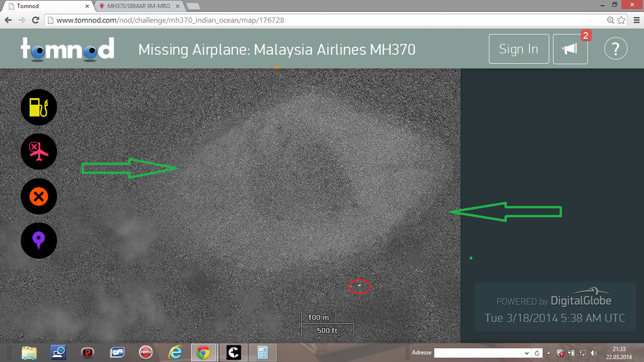The width and height of the screenshot is (644, 362).
Task: Open the question mark help button
Action: click(x=616, y=49)
